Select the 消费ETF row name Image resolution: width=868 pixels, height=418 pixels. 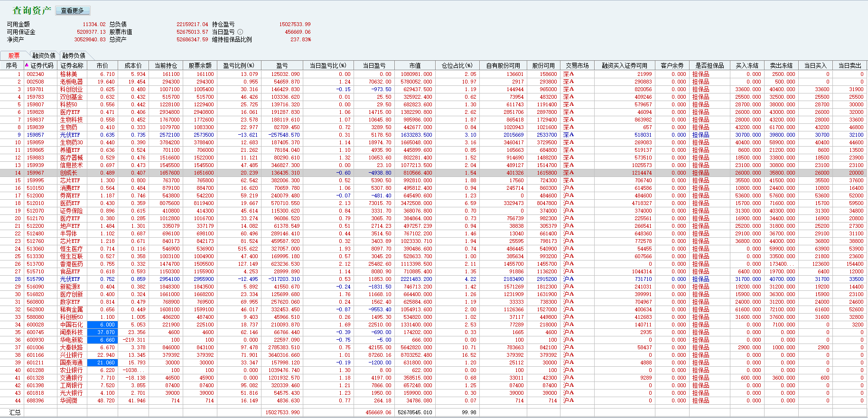tap(70, 188)
